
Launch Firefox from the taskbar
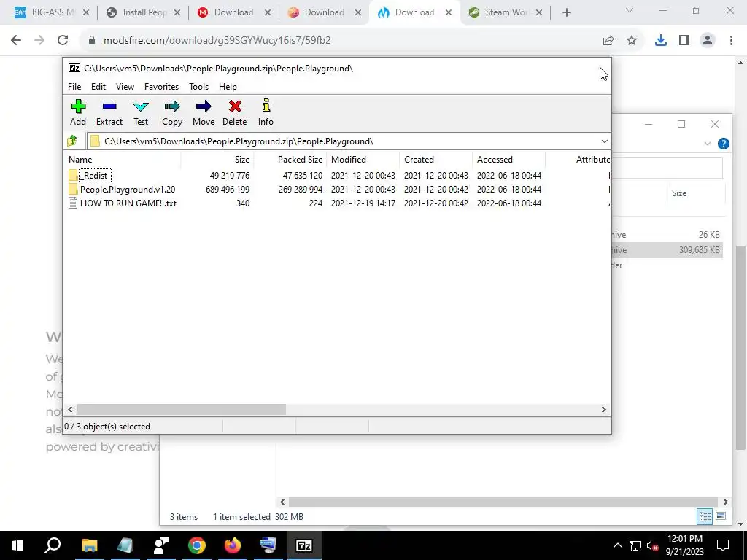233,545
